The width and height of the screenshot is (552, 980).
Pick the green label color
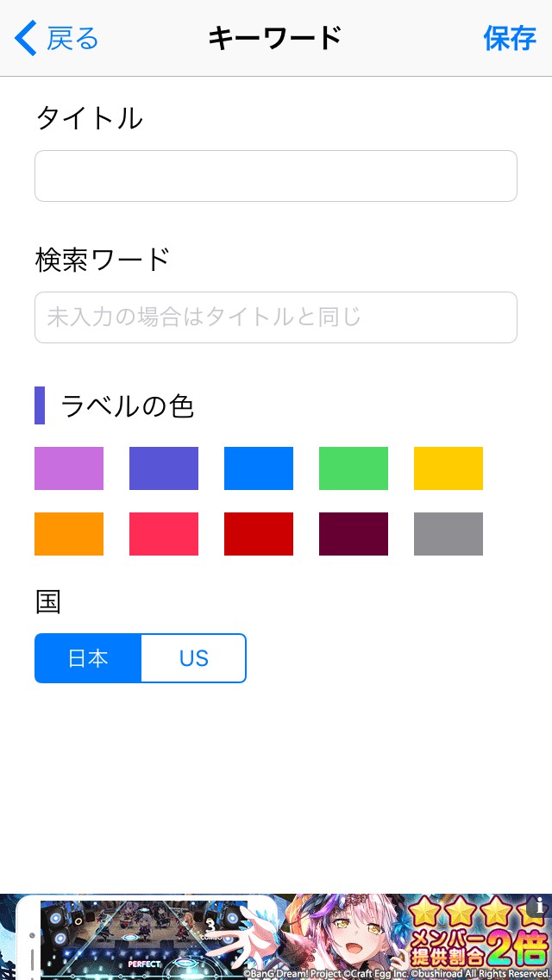tap(354, 468)
